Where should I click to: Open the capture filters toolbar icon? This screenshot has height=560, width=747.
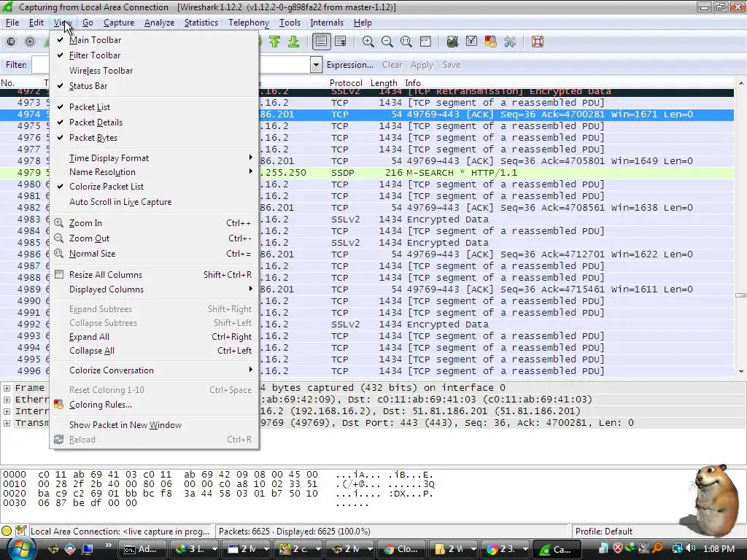coord(452,42)
